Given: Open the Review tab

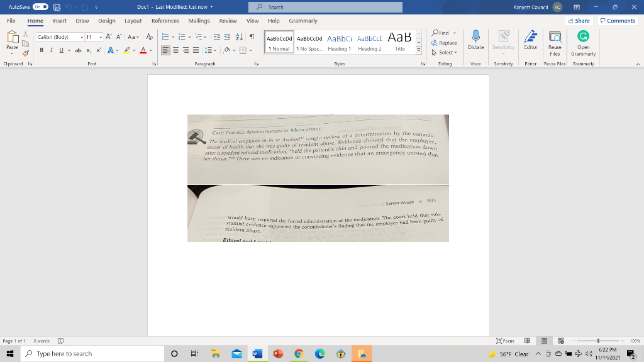Looking at the screenshot, I should [228, 21].
